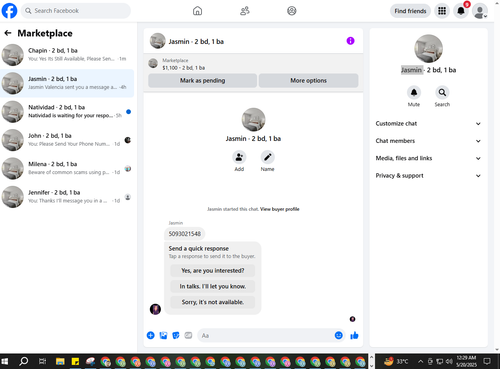Open the Natividad - 2 bd, 1 ba conversation
The image size is (500, 369).
point(67,112)
